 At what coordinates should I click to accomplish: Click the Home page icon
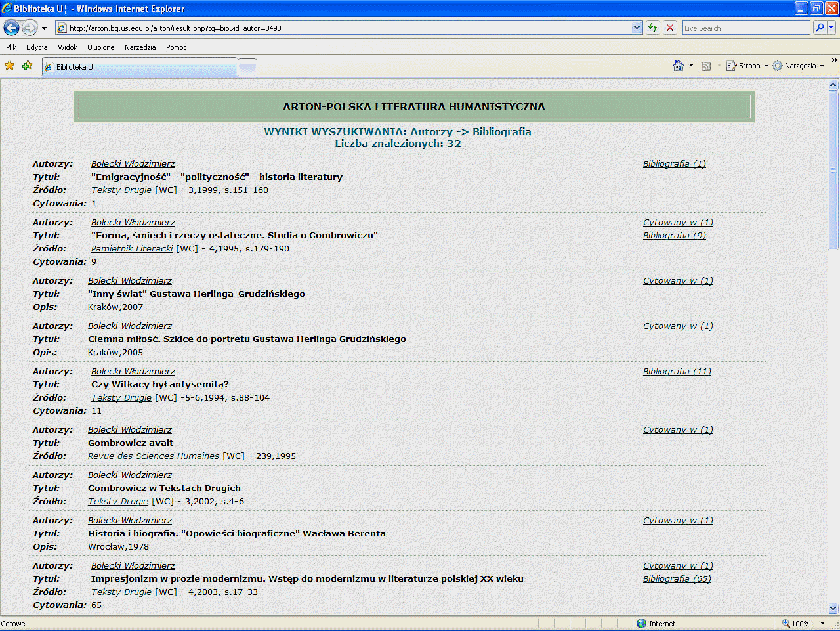coord(679,66)
